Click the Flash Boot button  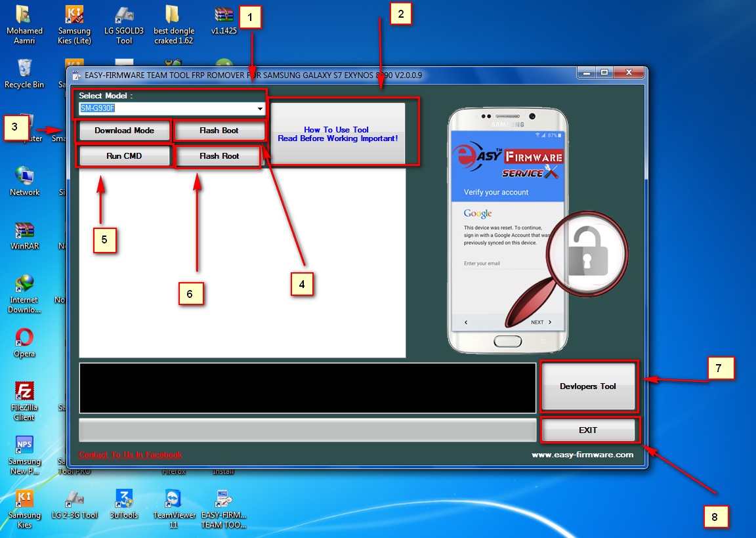click(219, 130)
